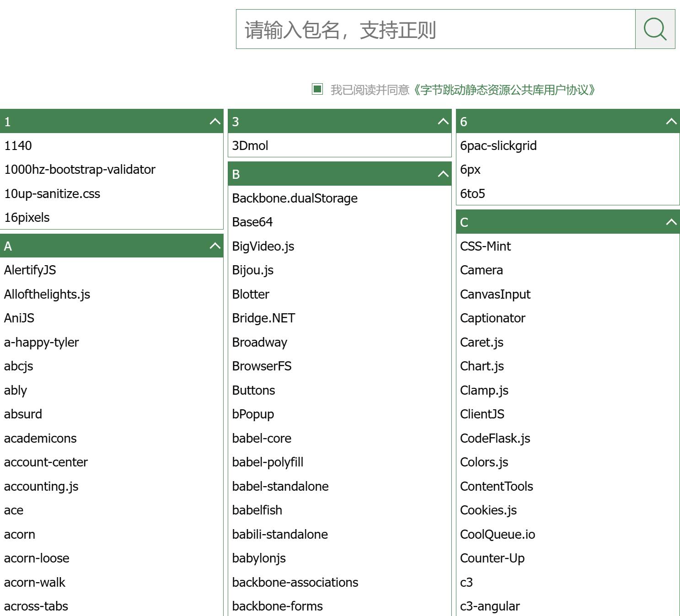This screenshot has width=680, height=616.
Task: Toggle the user agreement checkbox
Action: tap(317, 89)
